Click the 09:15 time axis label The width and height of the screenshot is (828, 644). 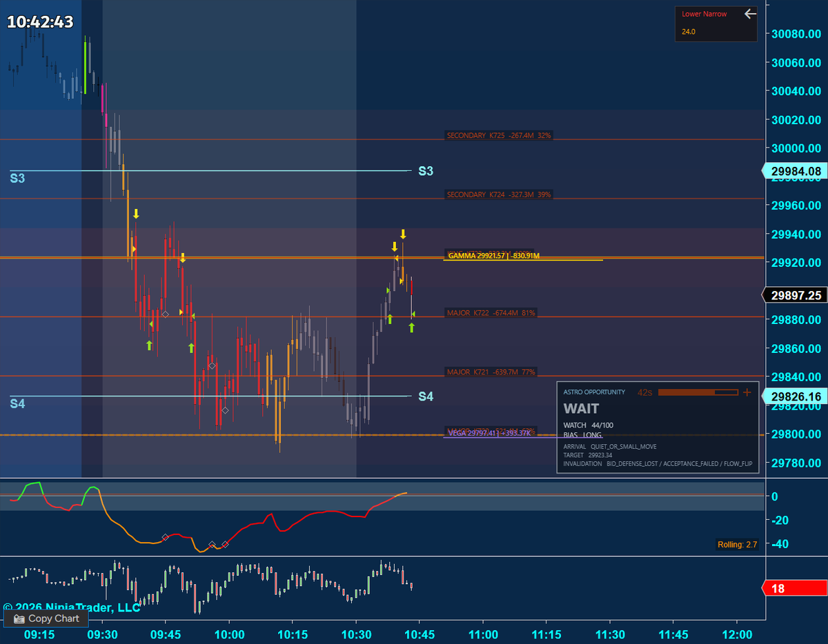39,634
